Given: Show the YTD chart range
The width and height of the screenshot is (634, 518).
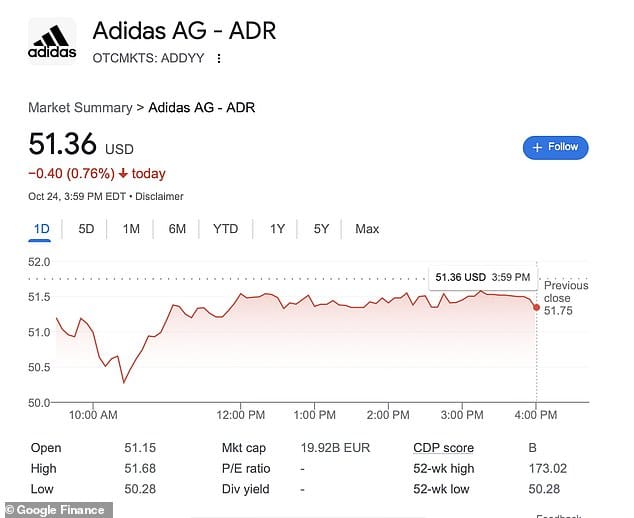Looking at the screenshot, I should pos(226,229).
